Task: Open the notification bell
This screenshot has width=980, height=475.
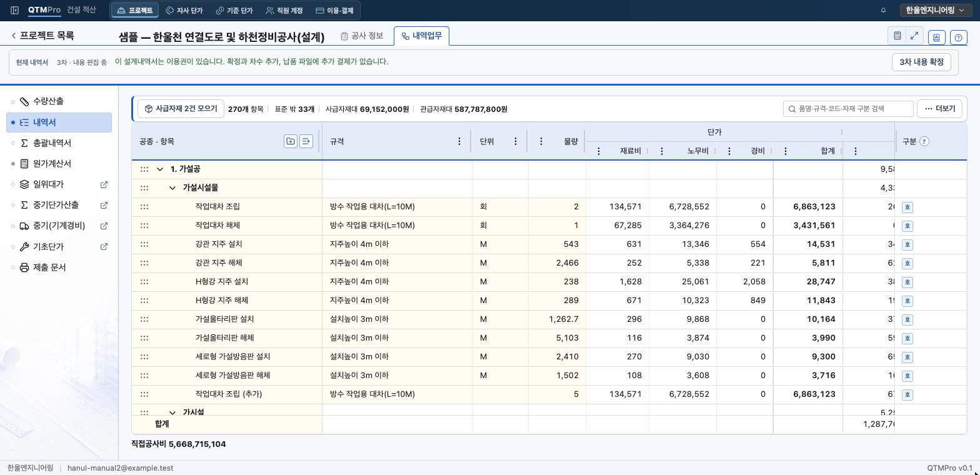Action: point(883,11)
